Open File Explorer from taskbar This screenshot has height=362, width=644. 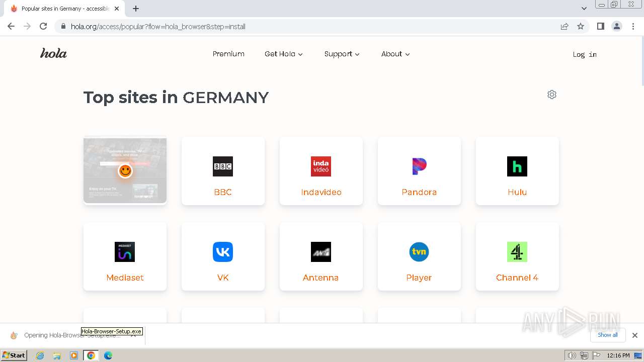tap(57, 355)
